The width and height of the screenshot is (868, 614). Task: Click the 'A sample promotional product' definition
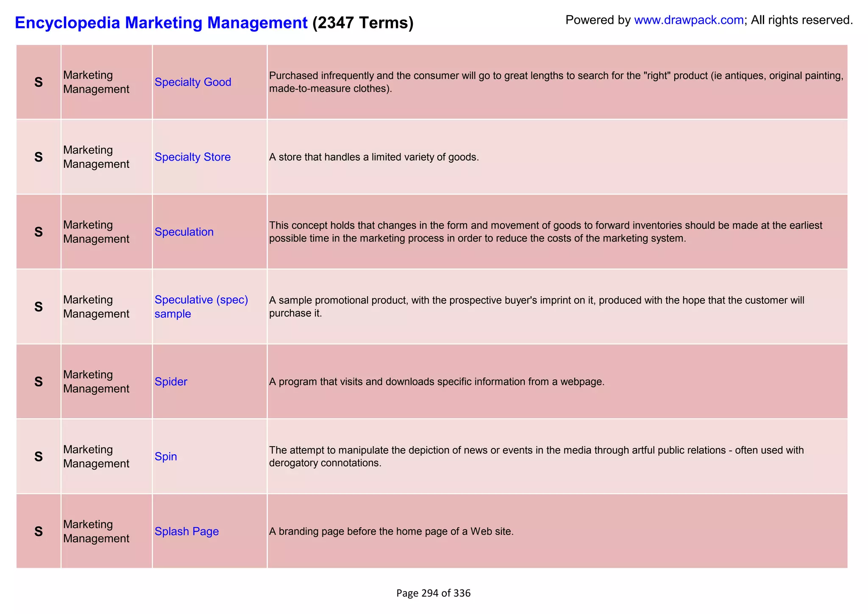click(x=537, y=307)
